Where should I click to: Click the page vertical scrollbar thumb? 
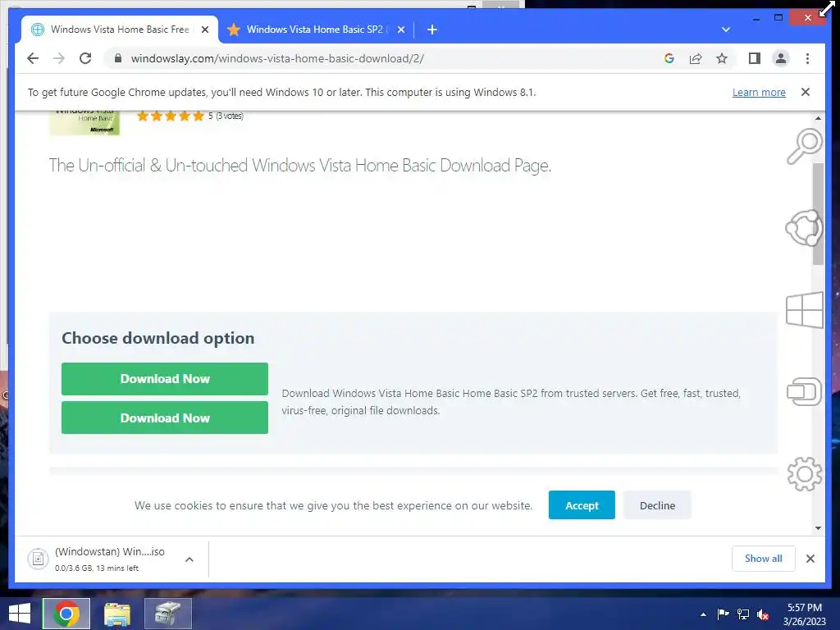pos(818,214)
